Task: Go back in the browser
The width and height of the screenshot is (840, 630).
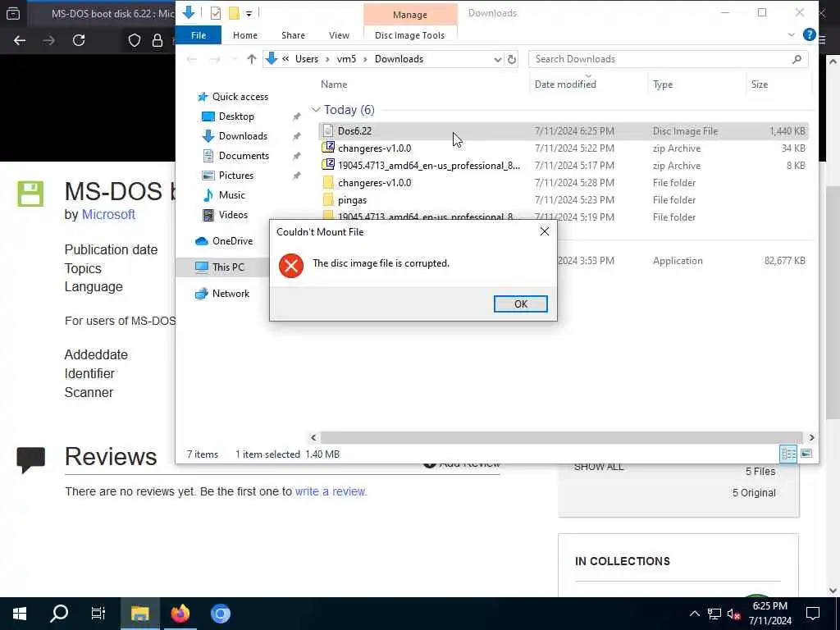Action: [x=20, y=40]
